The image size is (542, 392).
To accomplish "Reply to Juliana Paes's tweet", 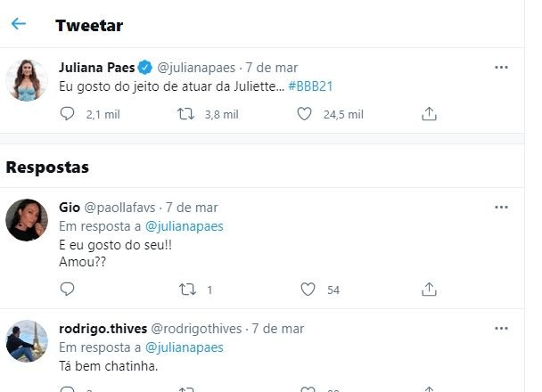I will click(x=68, y=114).
